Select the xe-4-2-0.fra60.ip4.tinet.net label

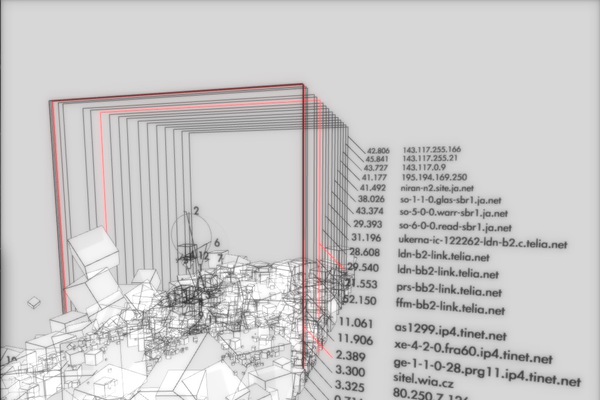[473, 353]
